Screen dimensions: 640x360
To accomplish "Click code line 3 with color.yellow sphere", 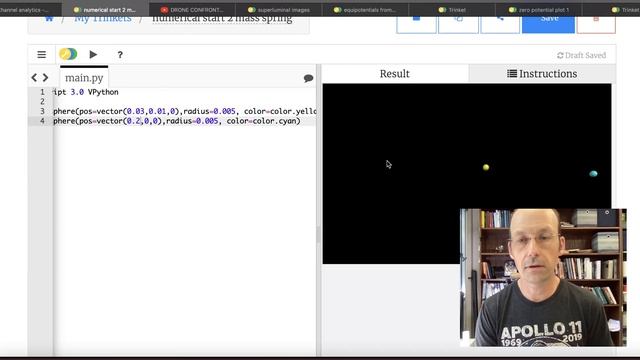I will click(x=184, y=111).
